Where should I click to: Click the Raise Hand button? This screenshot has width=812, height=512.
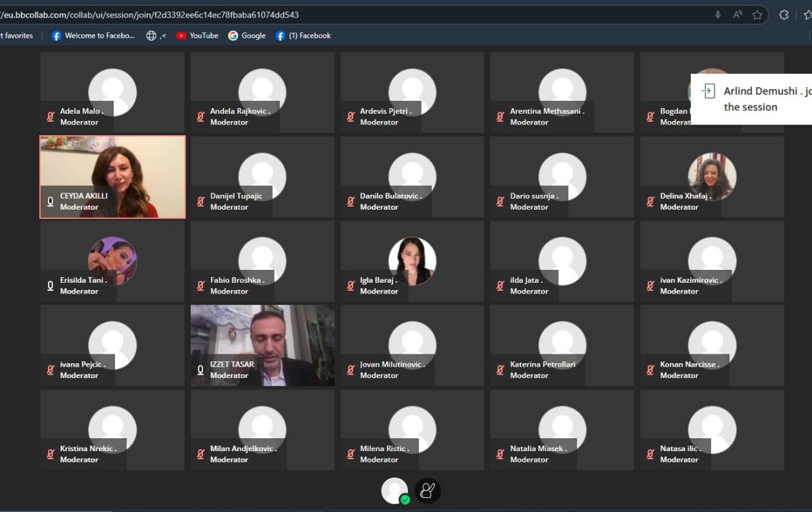coord(428,490)
